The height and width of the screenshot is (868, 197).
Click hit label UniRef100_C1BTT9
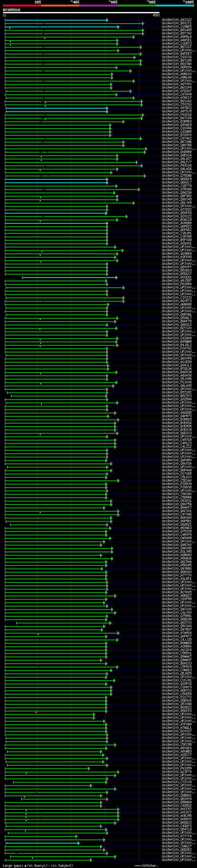(x=177, y=186)
